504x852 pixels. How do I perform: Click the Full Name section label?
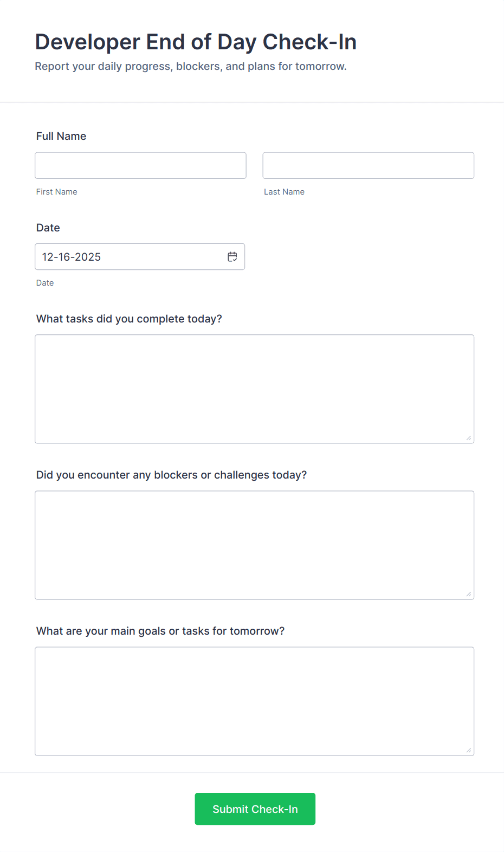(61, 136)
